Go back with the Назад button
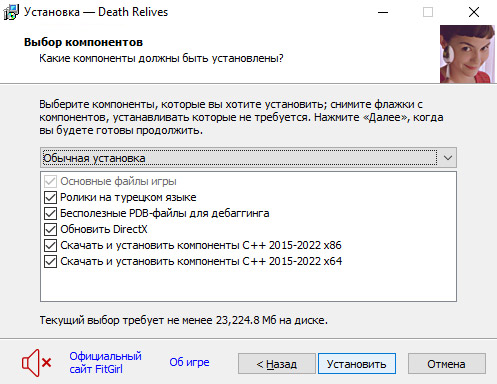497x384 pixels. (277, 364)
